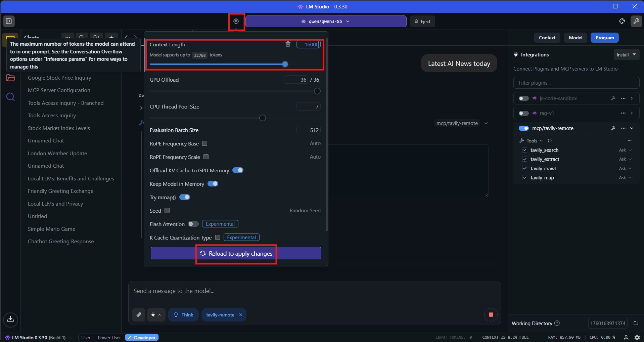The height and width of the screenshot is (342, 644).
Task: Click the Context Length slider handle
Action: point(285,64)
